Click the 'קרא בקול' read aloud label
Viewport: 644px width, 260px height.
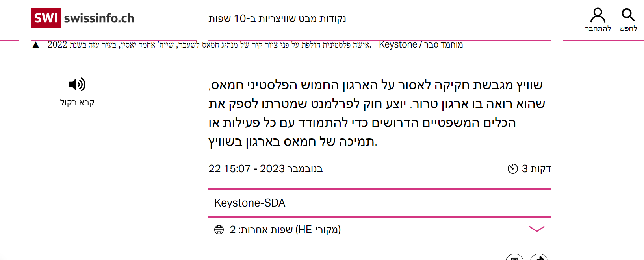coord(77,103)
